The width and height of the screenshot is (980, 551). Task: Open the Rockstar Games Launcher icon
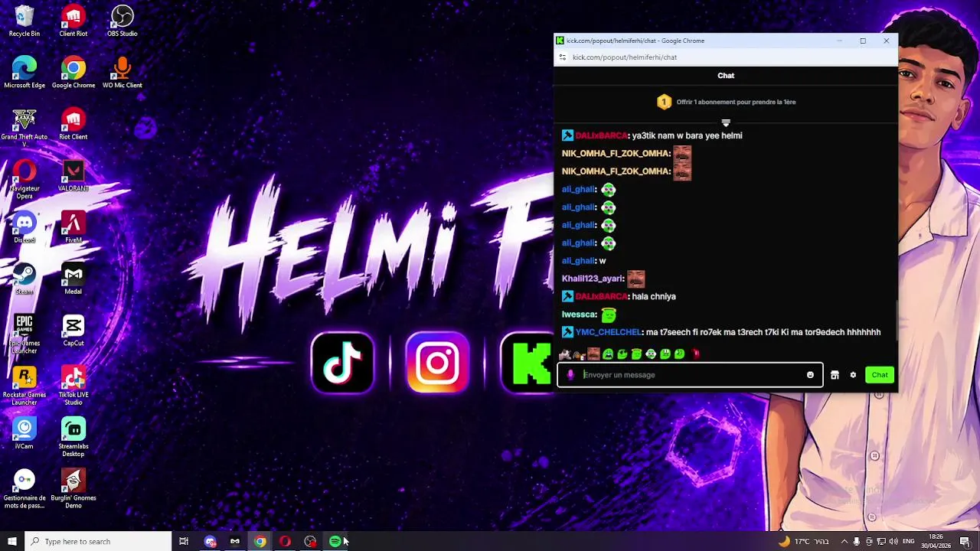pos(24,386)
